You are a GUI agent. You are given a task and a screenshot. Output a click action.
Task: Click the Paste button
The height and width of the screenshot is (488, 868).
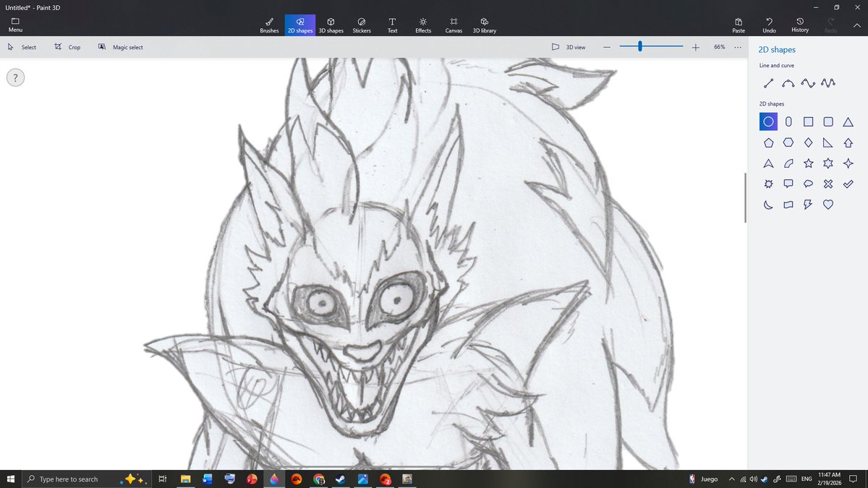(x=739, y=25)
